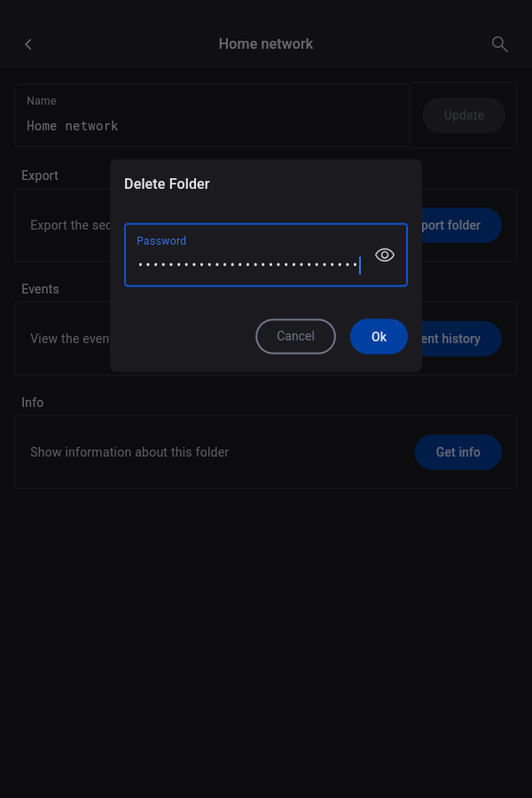The width and height of the screenshot is (532, 798).
Task: Open search with the magnifier icon
Action: [499, 44]
